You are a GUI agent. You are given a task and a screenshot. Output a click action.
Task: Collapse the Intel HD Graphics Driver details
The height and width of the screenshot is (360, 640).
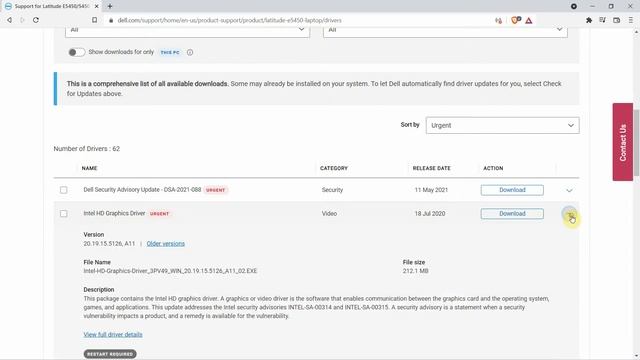(569, 213)
